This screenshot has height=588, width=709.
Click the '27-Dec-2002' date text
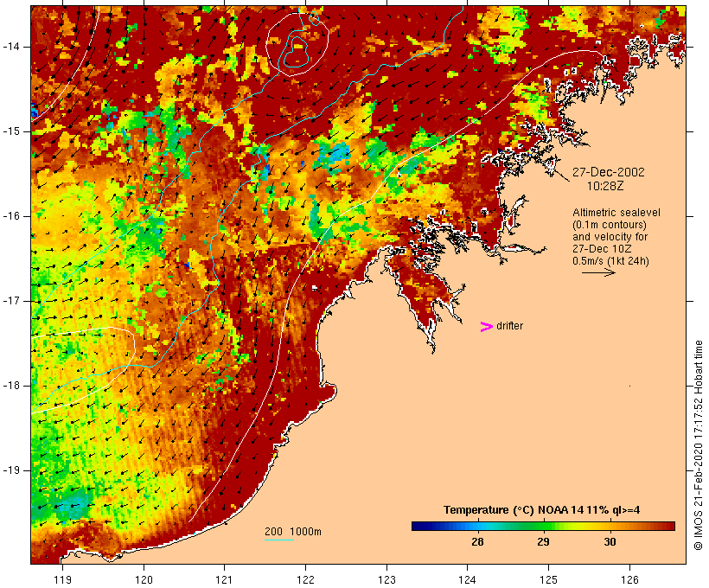pyautogui.click(x=608, y=172)
